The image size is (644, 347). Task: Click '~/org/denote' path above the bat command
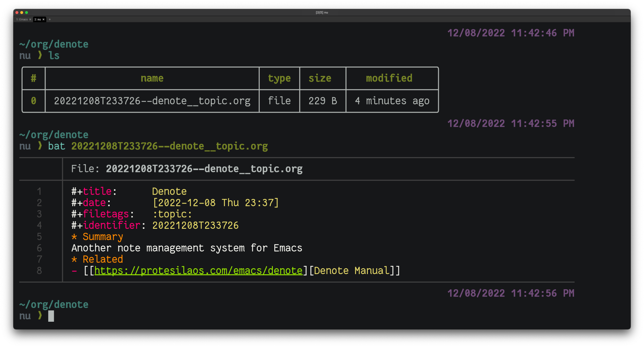(54, 135)
